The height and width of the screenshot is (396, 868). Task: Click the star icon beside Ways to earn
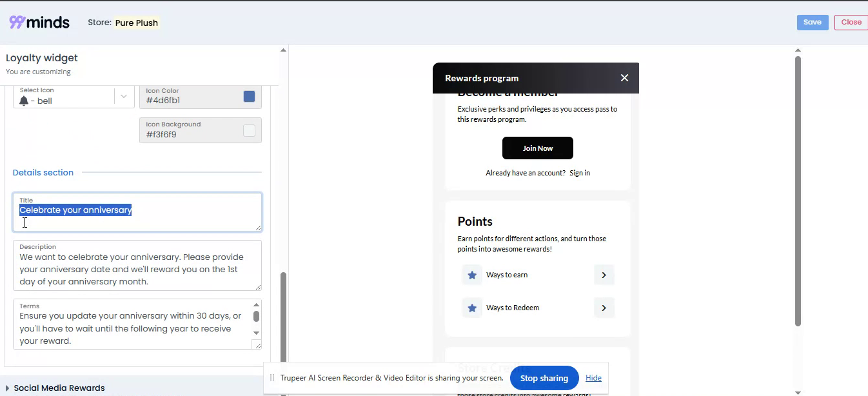(472, 275)
